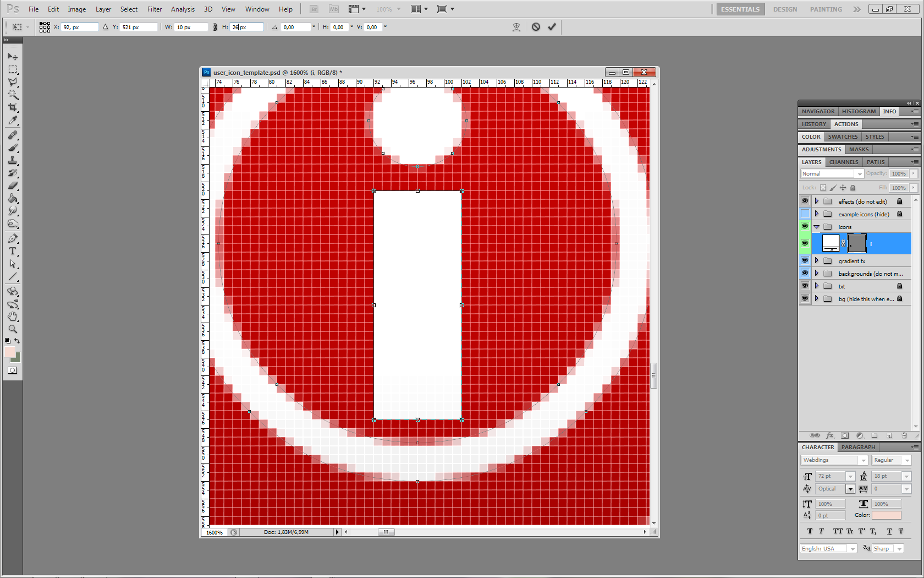Click the create new group folder icon

[875, 435]
